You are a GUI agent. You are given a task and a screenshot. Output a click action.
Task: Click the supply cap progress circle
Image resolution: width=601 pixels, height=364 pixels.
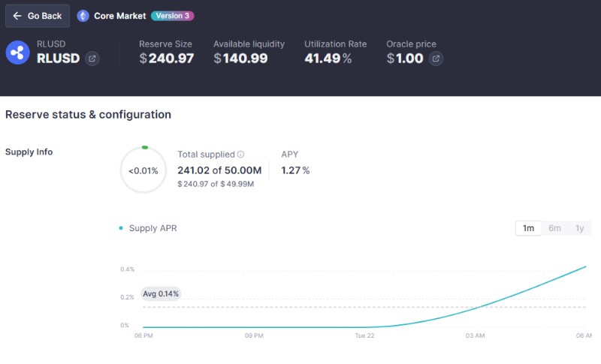tap(143, 170)
